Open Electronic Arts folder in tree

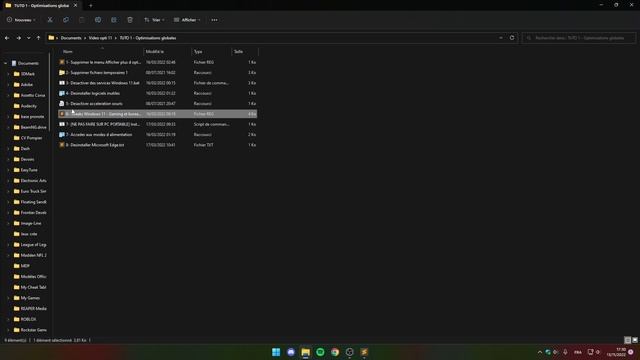30,180
